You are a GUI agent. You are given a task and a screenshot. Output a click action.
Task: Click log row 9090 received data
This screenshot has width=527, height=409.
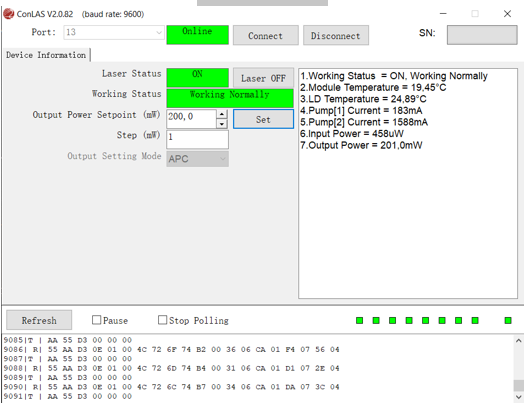coord(171,387)
